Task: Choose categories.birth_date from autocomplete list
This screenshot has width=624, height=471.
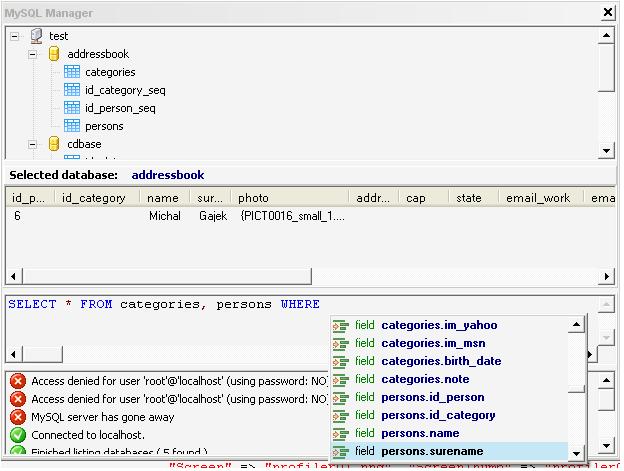Action: [x=450, y=361]
